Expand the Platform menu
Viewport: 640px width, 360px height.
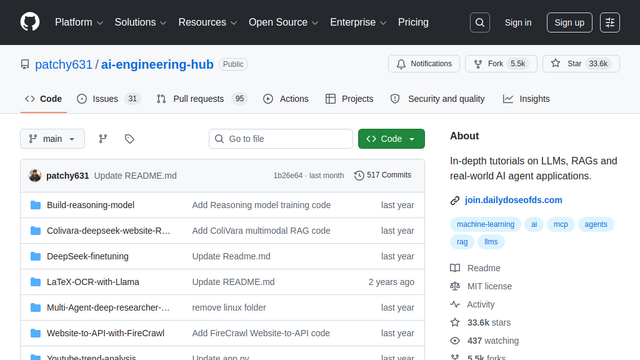(79, 22)
